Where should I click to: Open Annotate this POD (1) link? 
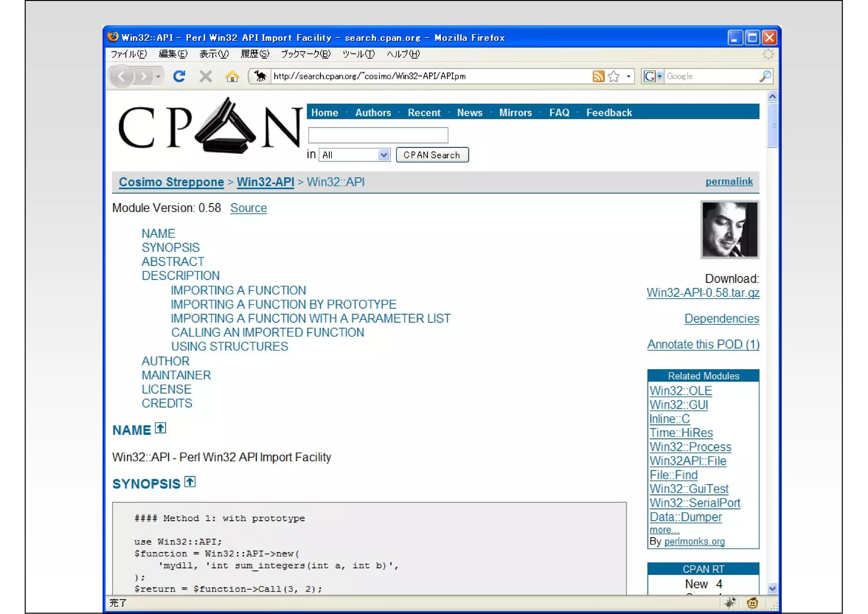click(703, 344)
